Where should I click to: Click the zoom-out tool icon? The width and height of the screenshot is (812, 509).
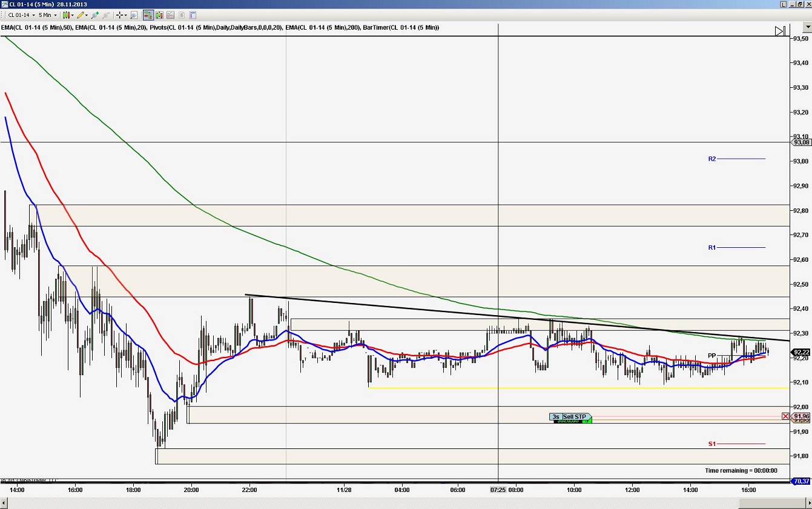pyautogui.click(x=105, y=15)
